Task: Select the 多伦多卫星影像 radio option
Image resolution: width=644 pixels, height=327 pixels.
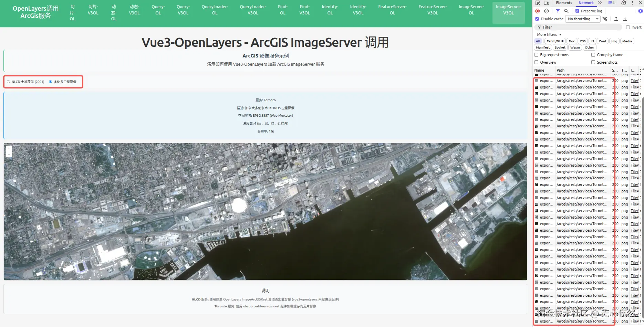Action: 50,82
